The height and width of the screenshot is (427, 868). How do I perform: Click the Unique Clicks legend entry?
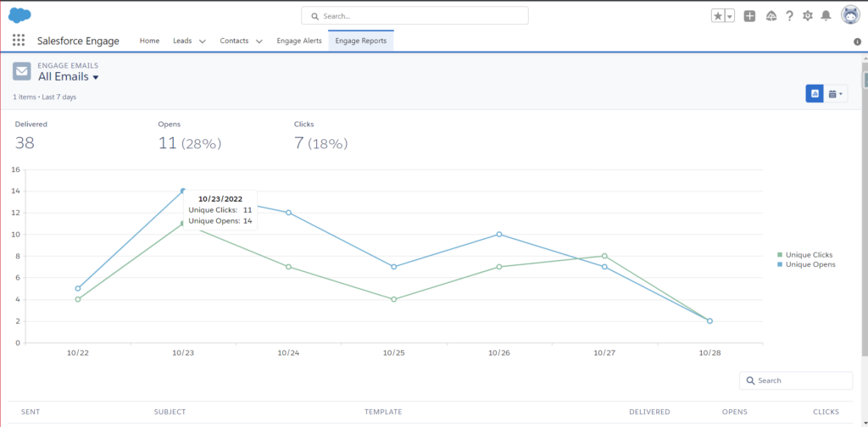pos(805,255)
